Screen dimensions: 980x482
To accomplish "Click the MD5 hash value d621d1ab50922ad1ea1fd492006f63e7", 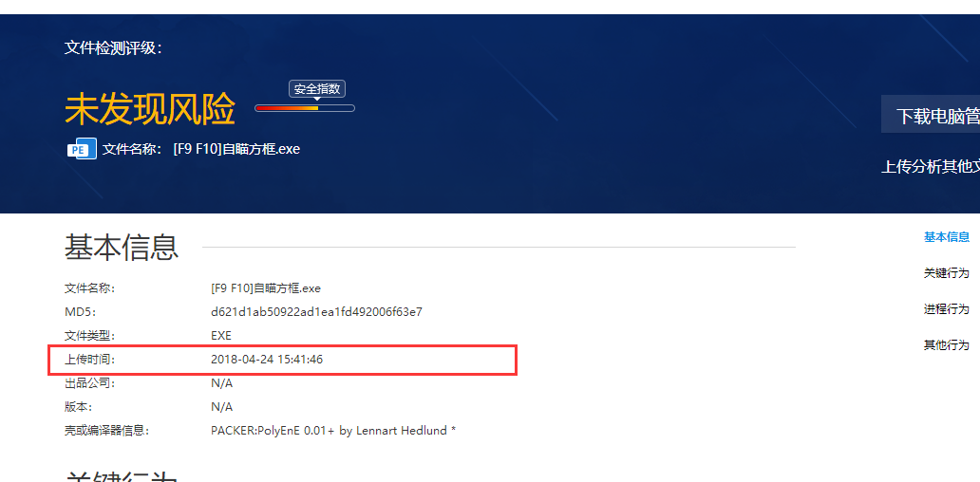I will coord(316,311).
